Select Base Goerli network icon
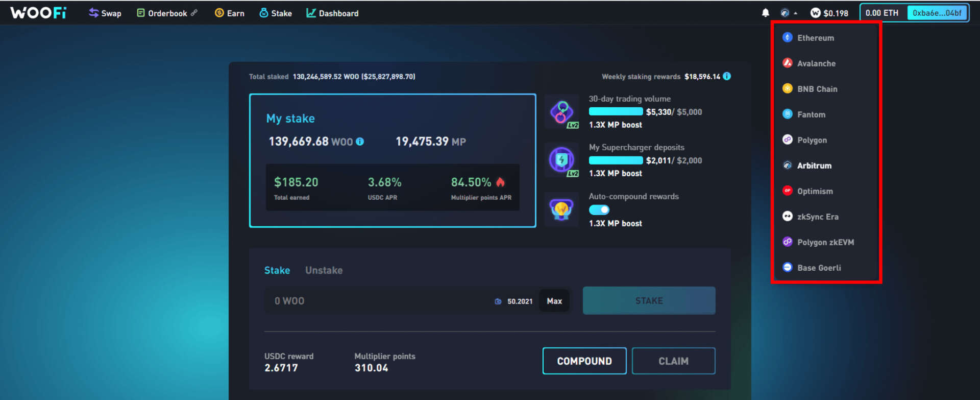This screenshot has height=400, width=980. coord(787,267)
